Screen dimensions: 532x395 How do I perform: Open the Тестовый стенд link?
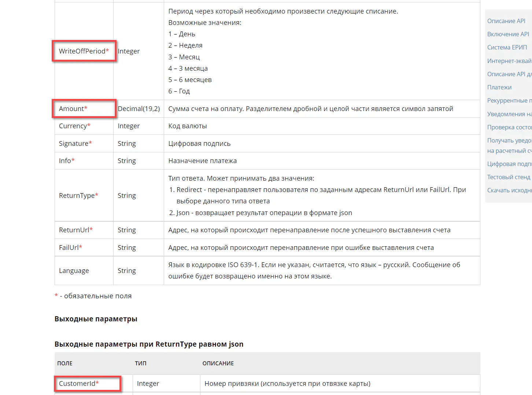(509, 177)
